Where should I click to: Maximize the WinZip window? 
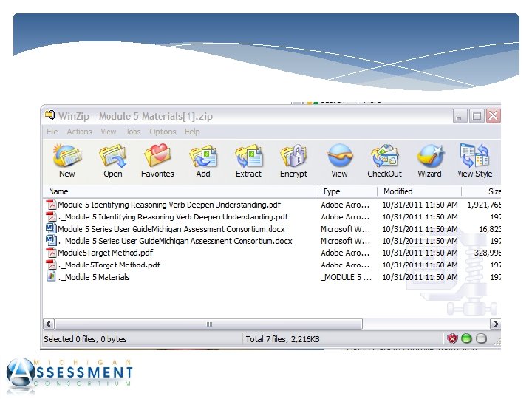coord(477,116)
